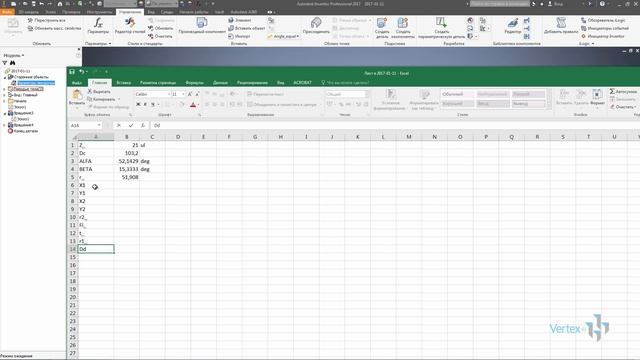Cancel entry with formula bar X
Image resolution: width=640 pixels, height=360 pixels.
118,125
